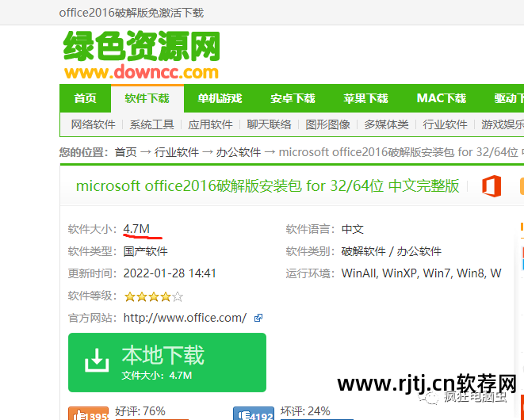The image size is (524, 420).
Task: Open the 应用软件 subcategory
Action: (x=210, y=124)
